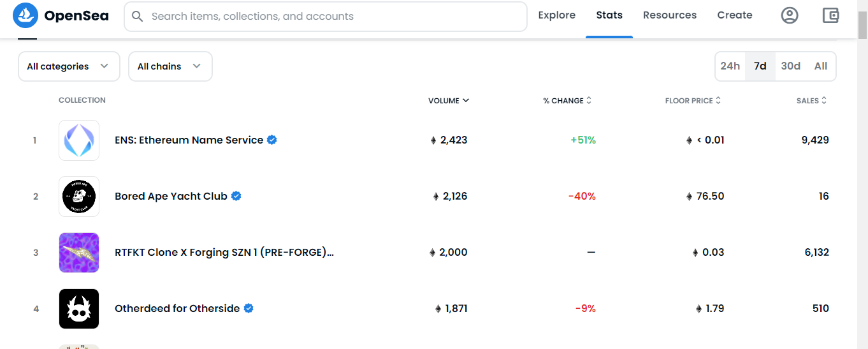Focus the search items and collections field
This screenshot has width=868, height=349.
click(x=326, y=17)
